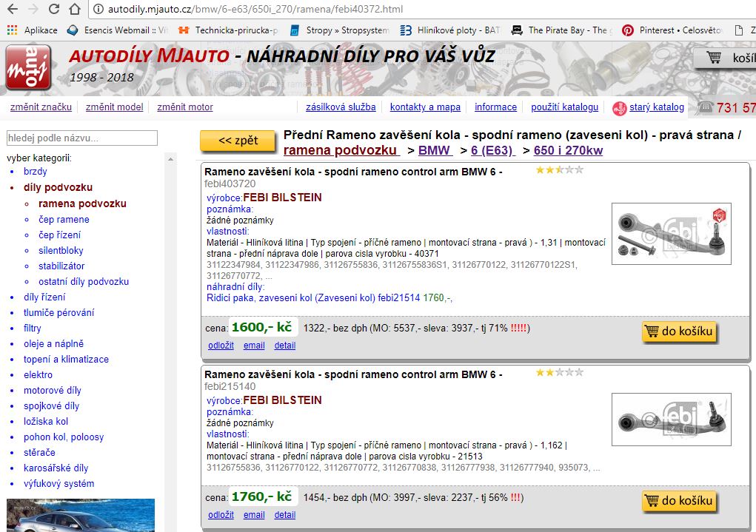Click the změnit značku link
The width and height of the screenshot is (756, 532).
coord(41,107)
